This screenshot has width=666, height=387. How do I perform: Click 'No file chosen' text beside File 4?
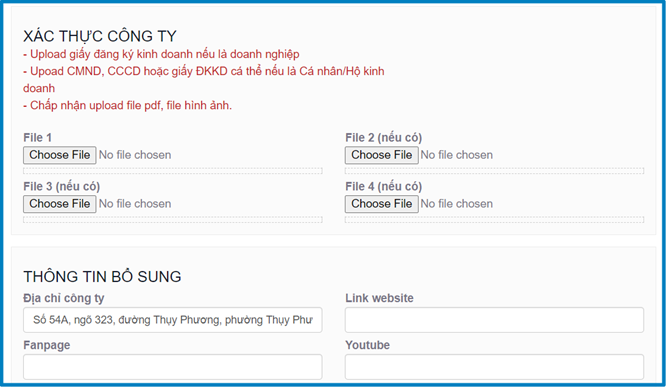click(457, 204)
